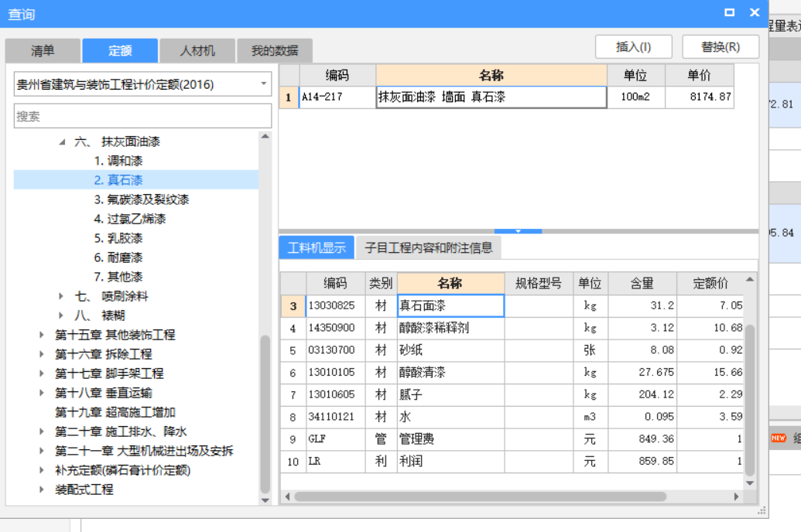Click the upper table 名称 column header
The width and height of the screenshot is (801, 532).
tap(491, 76)
